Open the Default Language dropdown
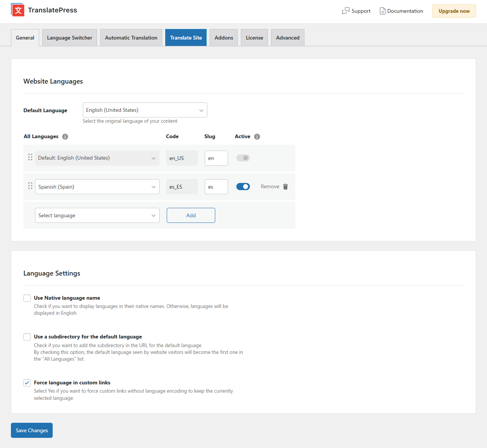This screenshot has height=448, width=487. coord(145,110)
